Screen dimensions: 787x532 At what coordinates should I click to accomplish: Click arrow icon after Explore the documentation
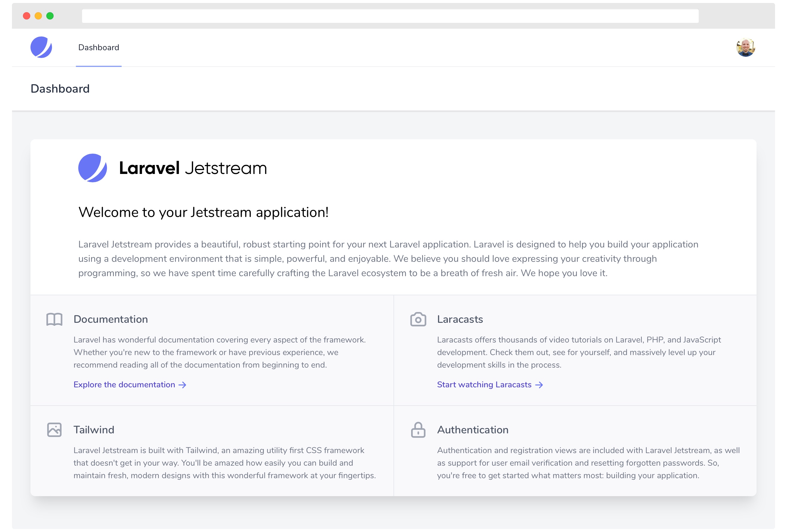(182, 385)
